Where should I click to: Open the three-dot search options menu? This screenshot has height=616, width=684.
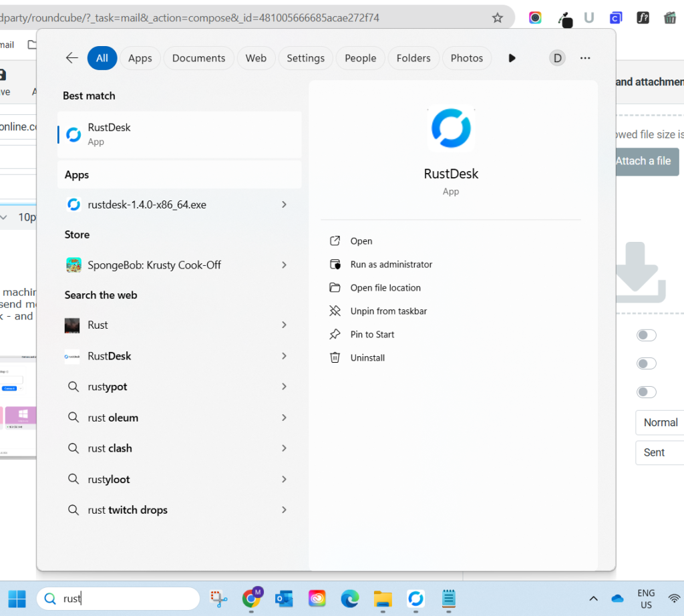585,58
